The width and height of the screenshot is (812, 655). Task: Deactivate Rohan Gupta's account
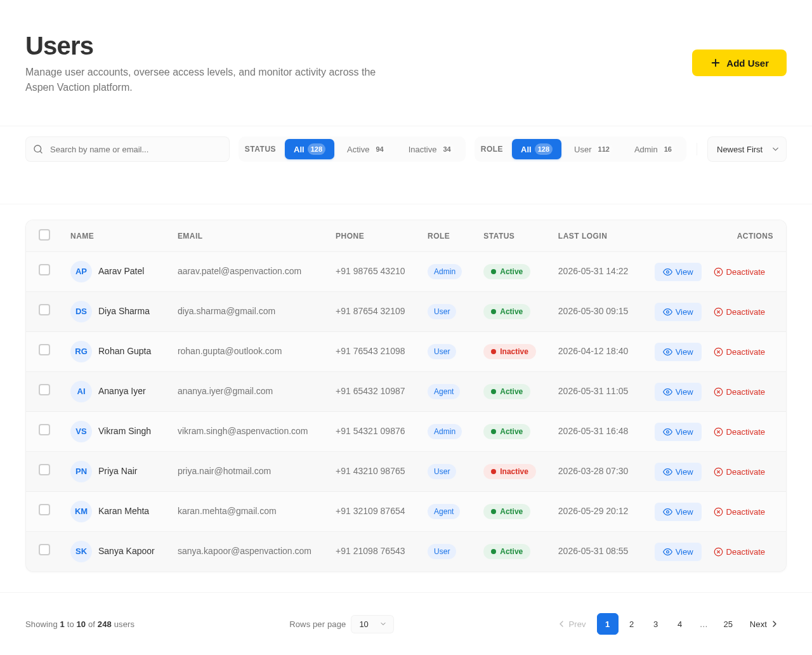click(740, 352)
